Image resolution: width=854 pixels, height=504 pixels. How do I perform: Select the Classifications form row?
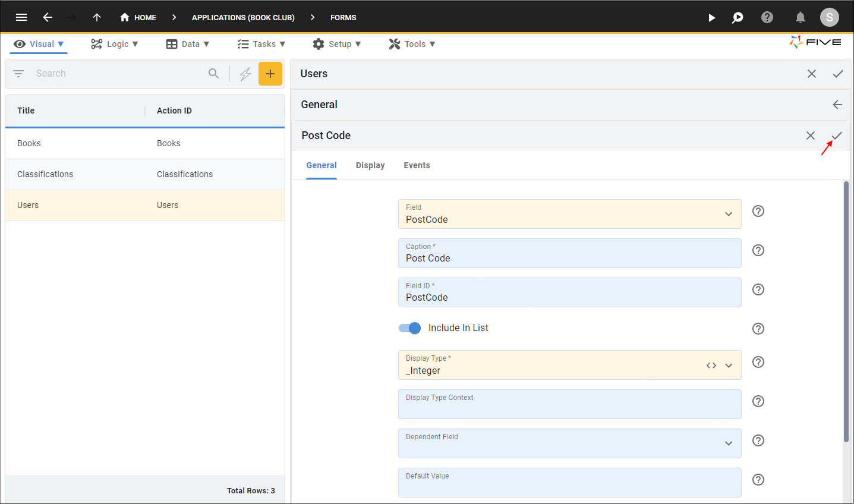point(145,174)
